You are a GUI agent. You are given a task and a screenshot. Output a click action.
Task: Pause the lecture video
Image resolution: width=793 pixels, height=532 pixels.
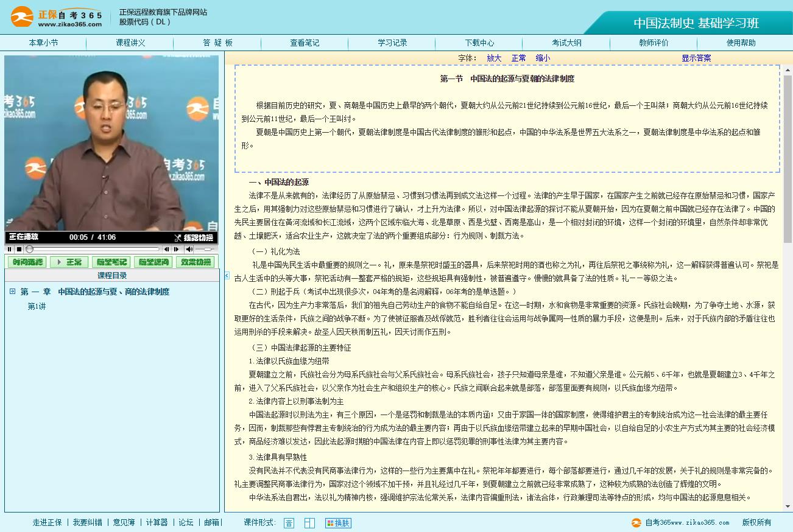[10, 249]
